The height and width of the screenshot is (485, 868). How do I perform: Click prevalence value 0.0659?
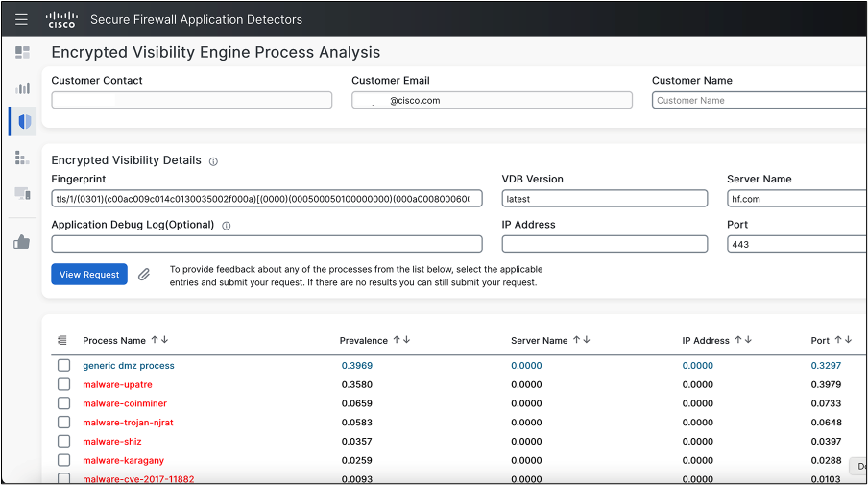tap(357, 403)
